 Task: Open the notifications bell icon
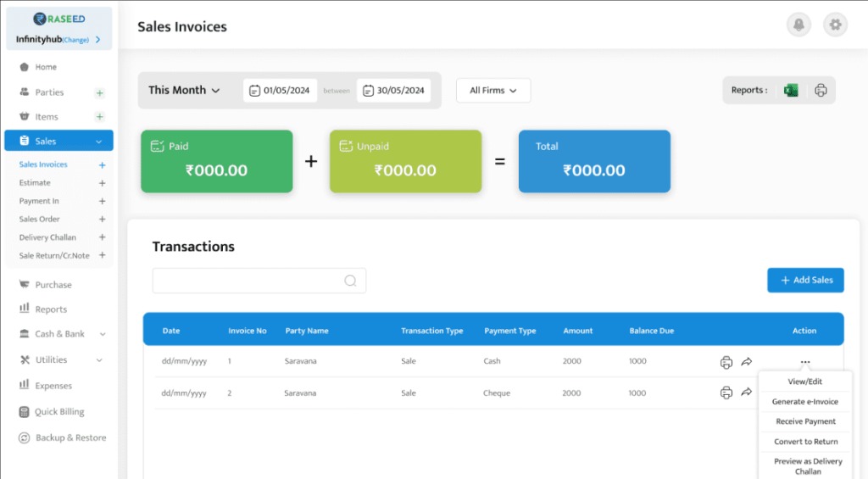tap(798, 25)
